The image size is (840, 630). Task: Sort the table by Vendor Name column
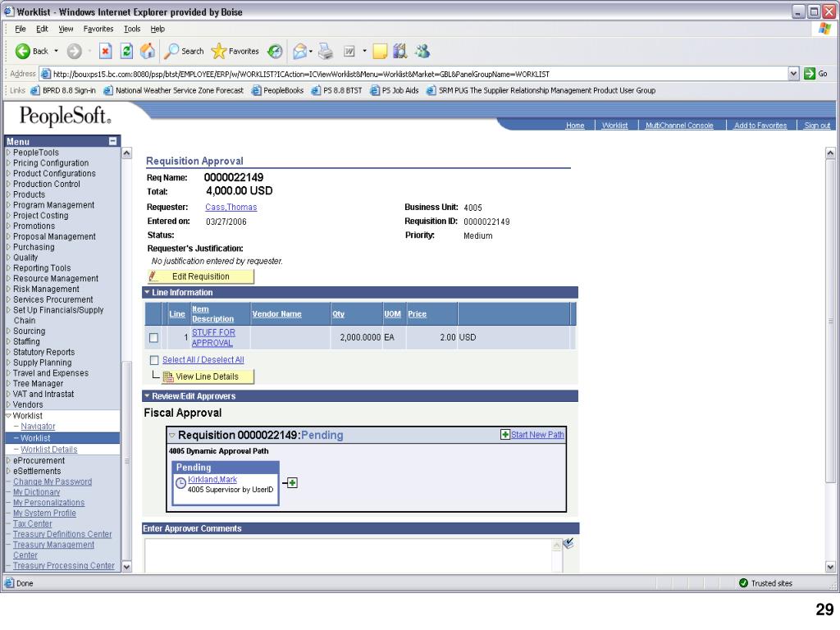pyautogui.click(x=277, y=314)
